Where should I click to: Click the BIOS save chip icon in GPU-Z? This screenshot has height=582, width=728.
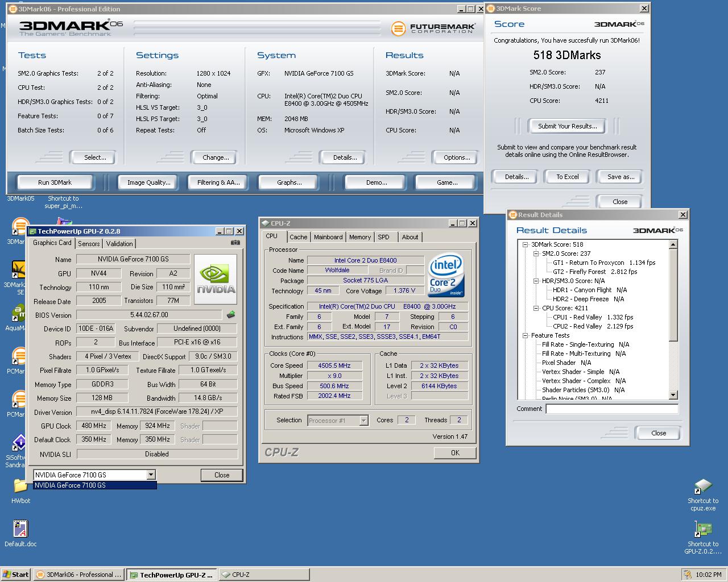point(231,314)
